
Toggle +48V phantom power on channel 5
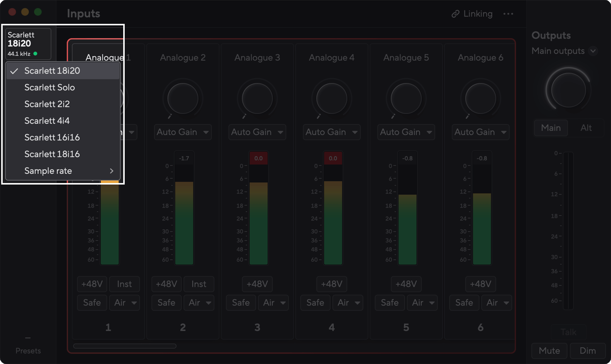(x=406, y=284)
